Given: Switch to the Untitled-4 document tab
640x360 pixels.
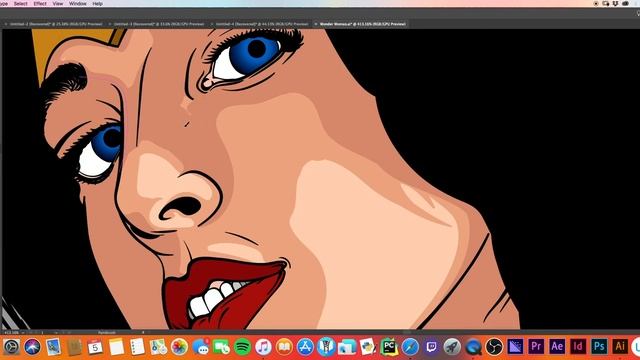Looking at the screenshot, I should coord(262,24).
